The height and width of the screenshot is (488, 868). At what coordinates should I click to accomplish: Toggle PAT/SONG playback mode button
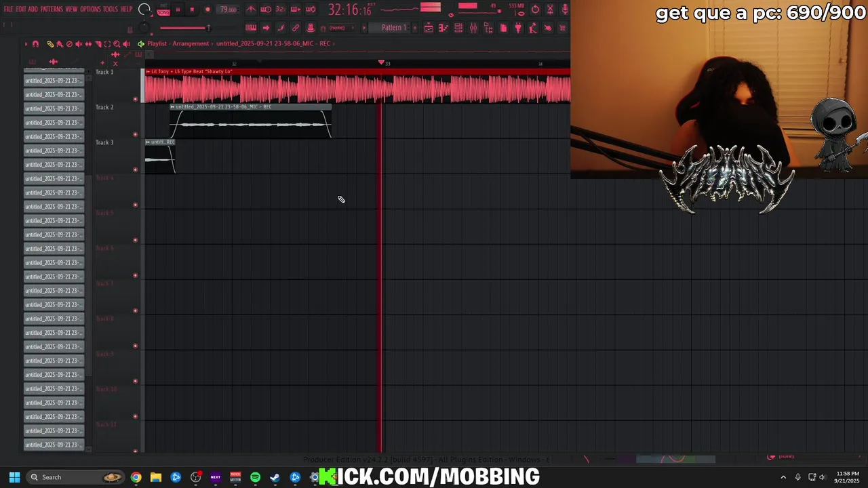163,10
